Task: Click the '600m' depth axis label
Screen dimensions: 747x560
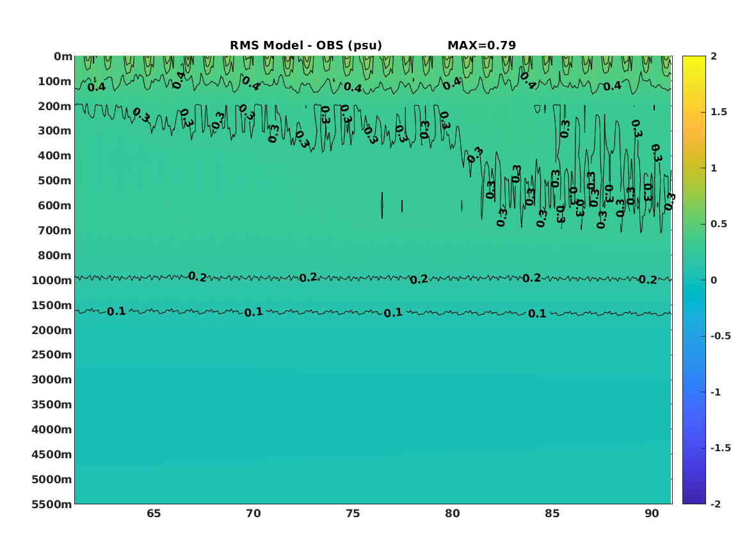Action: click(55, 205)
